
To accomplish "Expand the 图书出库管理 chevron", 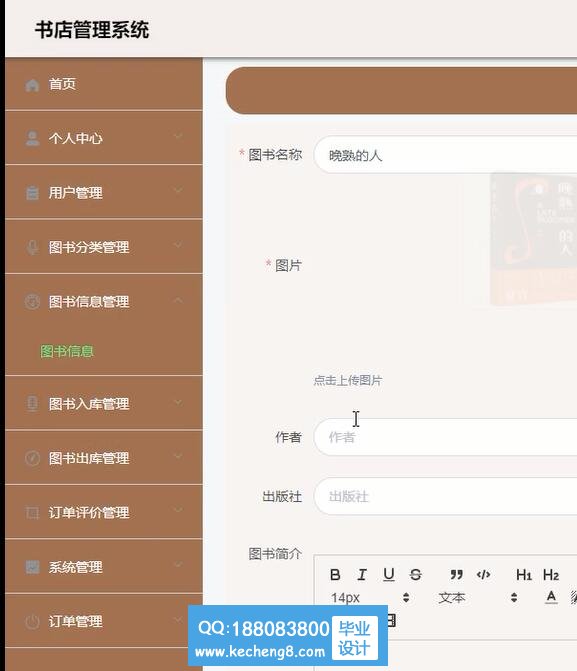I will [178, 457].
